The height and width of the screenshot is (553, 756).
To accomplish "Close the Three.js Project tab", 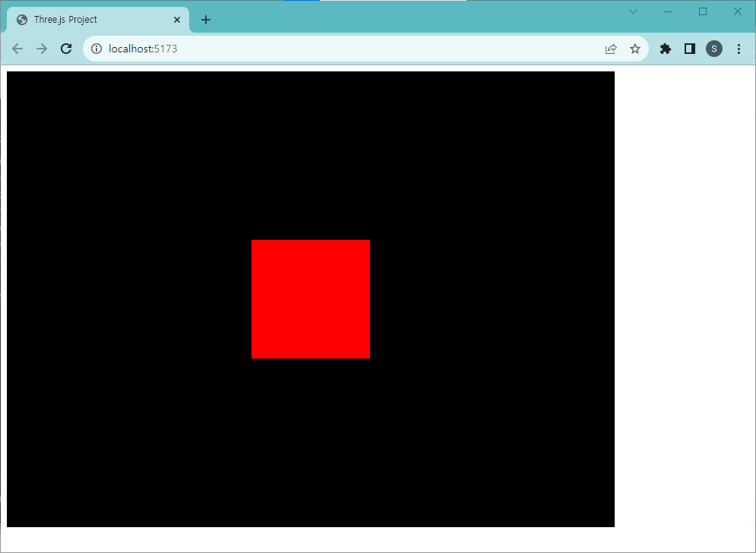I will (x=177, y=20).
